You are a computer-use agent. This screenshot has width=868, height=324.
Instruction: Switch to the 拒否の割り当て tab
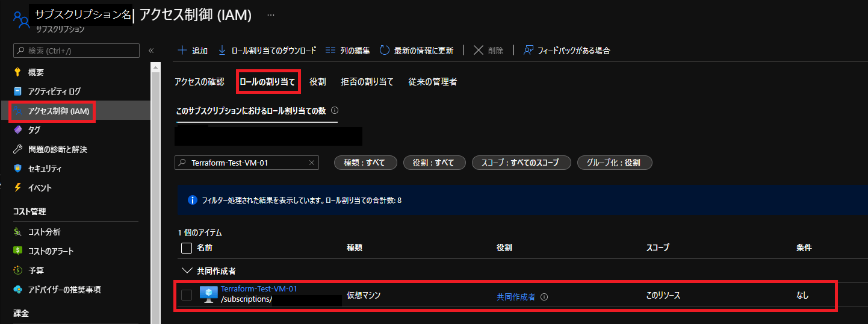pos(367,82)
